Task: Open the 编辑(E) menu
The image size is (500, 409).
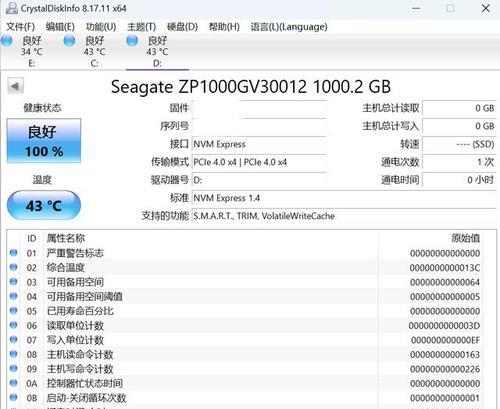Action: tap(60, 27)
